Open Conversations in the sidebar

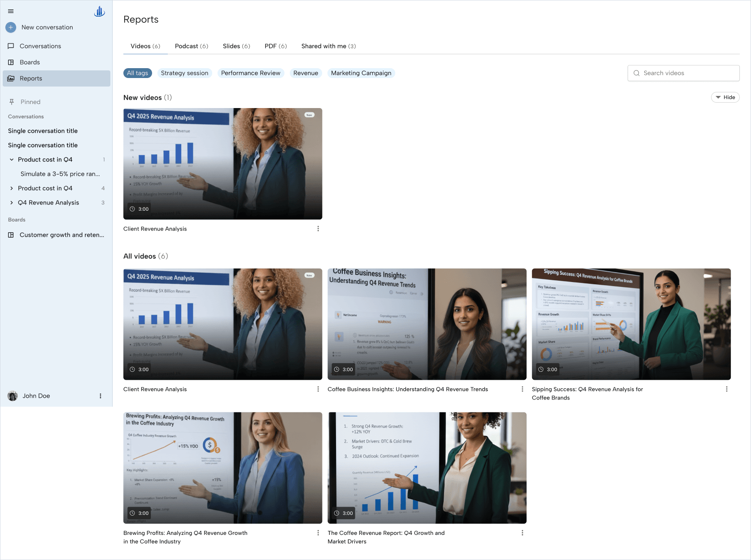tap(57, 46)
